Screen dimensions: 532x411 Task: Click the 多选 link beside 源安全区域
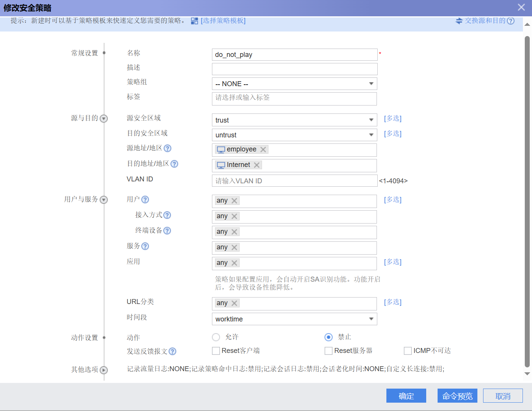[392, 118]
